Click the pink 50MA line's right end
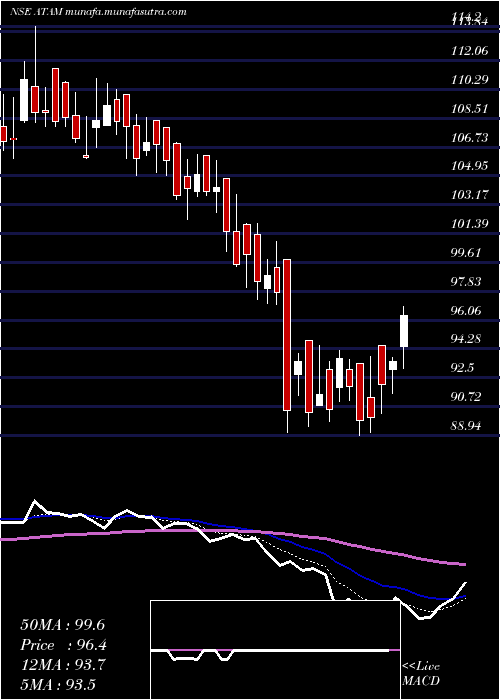500x700 pixels. 463,564
